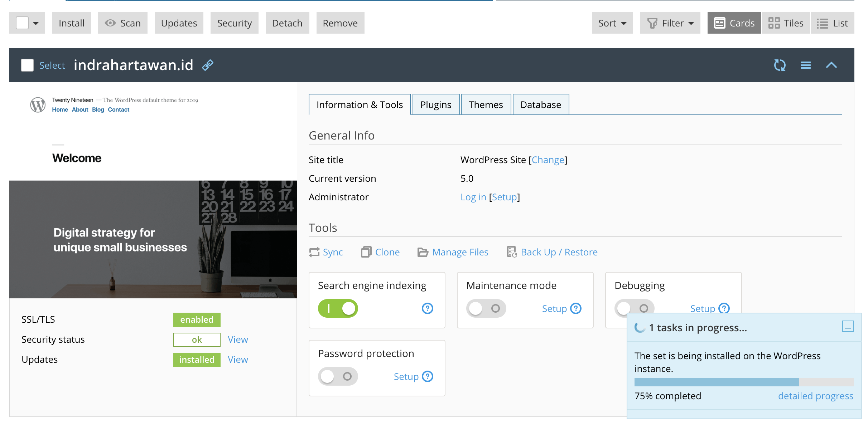Enable Password protection toggle
This screenshot has height=425, width=868.
coord(338,376)
